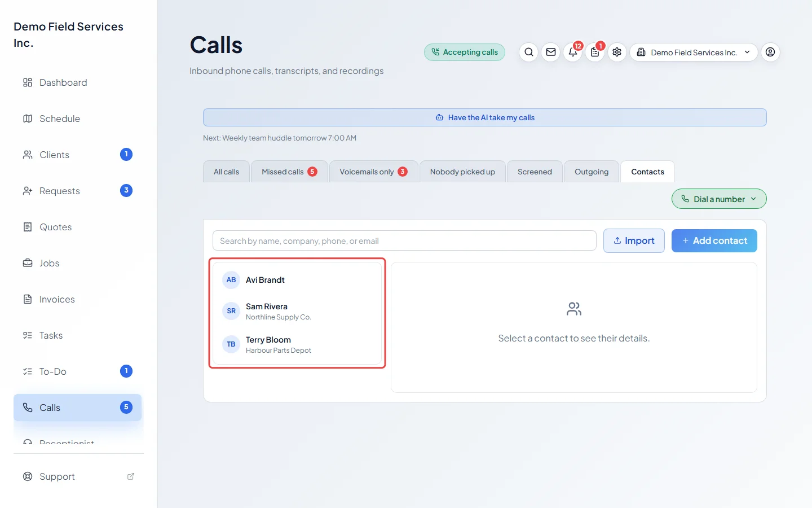This screenshot has height=508, width=812.
Task: Expand the Dial a number dropdown
Action: tap(719, 199)
